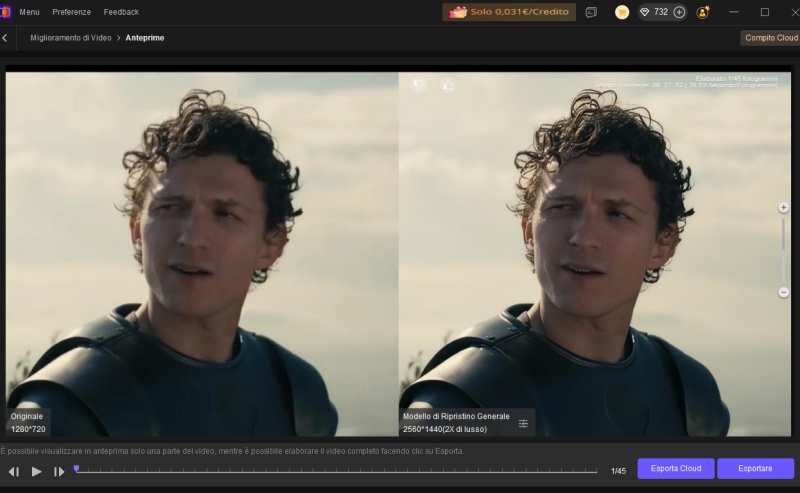
Task: Click the shopping cart icon
Action: coord(621,12)
